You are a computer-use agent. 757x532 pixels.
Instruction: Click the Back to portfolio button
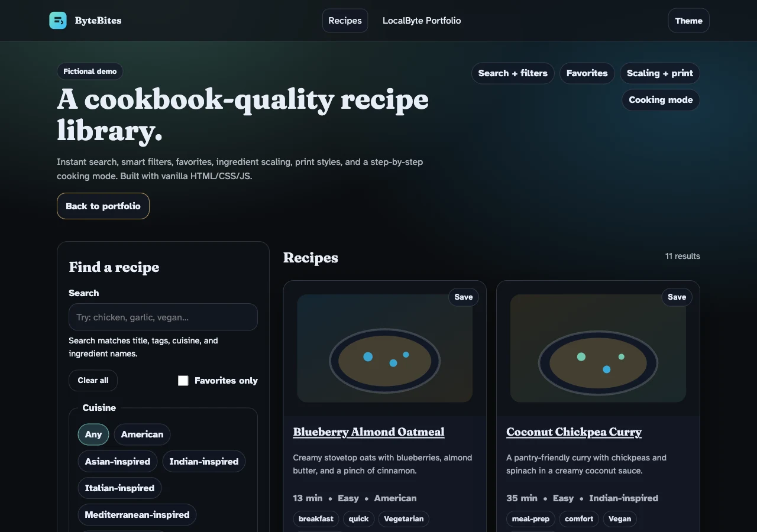click(103, 206)
